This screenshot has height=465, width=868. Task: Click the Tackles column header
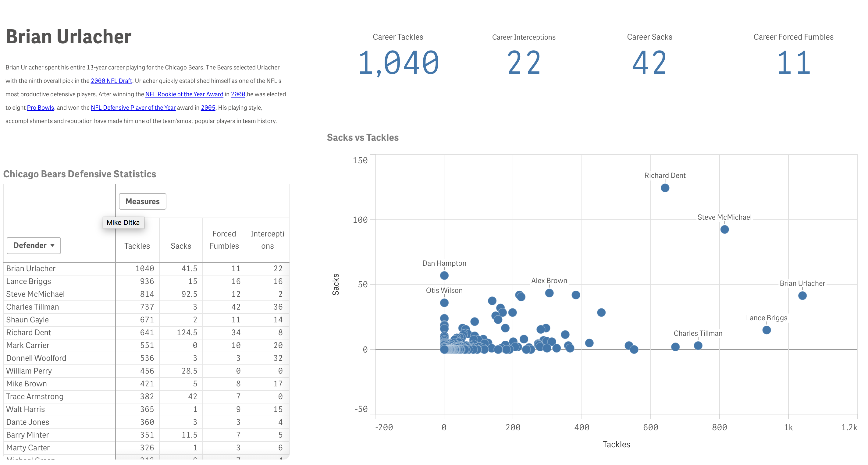[x=137, y=246]
